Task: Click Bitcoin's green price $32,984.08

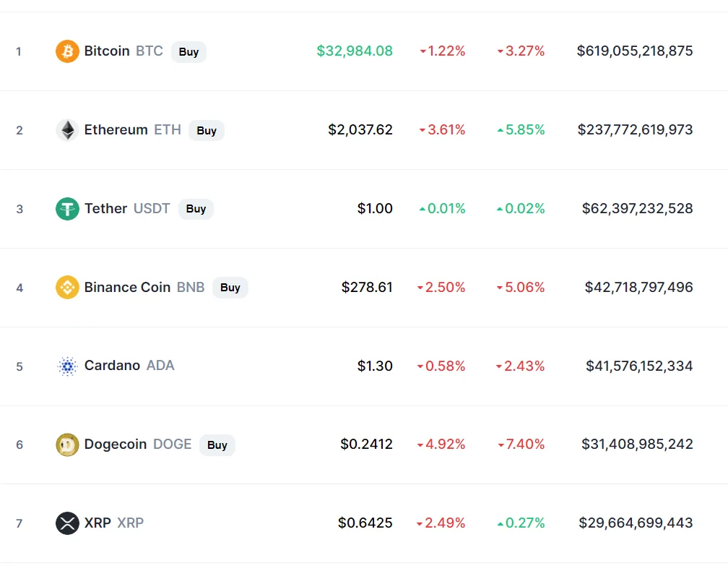Action: (x=355, y=51)
